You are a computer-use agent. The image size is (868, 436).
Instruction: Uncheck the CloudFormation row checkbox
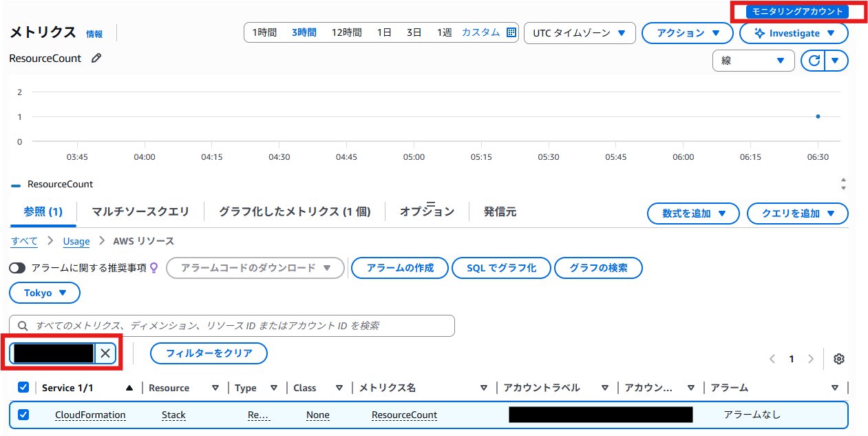point(23,415)
